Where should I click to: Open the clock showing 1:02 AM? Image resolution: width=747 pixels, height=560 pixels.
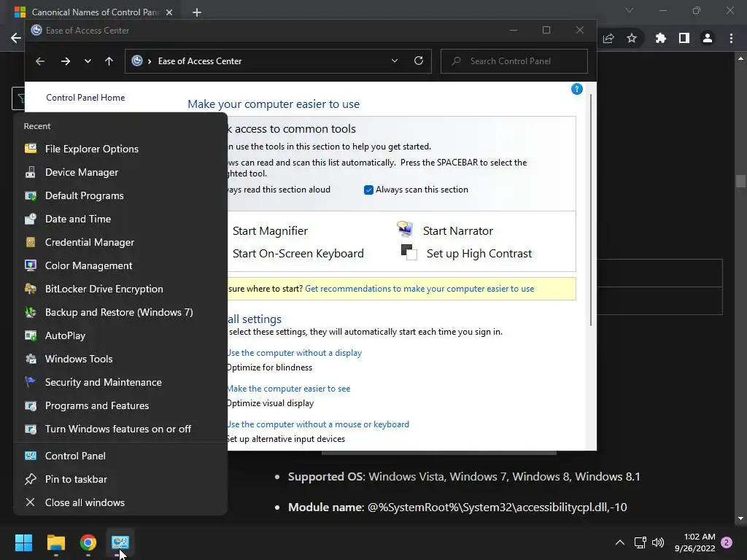coord(695,542)
